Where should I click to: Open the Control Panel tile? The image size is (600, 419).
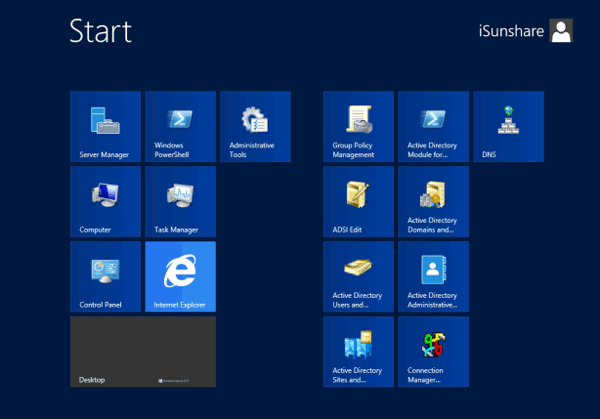coord(106,277)
